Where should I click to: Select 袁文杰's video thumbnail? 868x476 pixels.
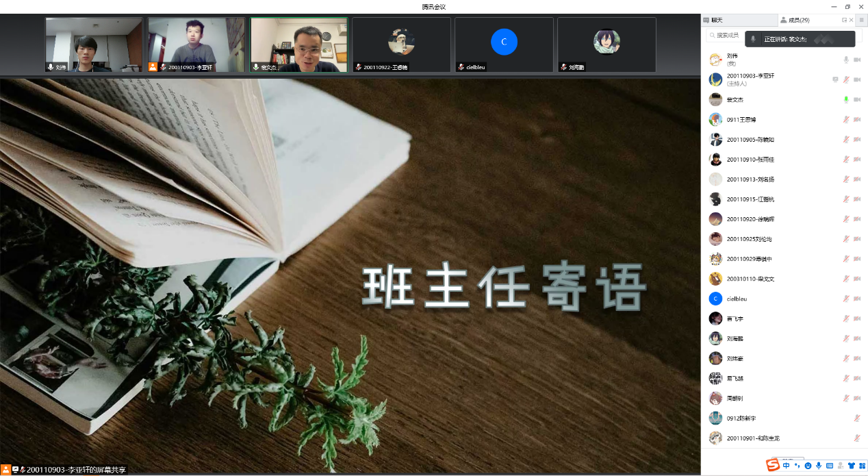tap(298, 45)
